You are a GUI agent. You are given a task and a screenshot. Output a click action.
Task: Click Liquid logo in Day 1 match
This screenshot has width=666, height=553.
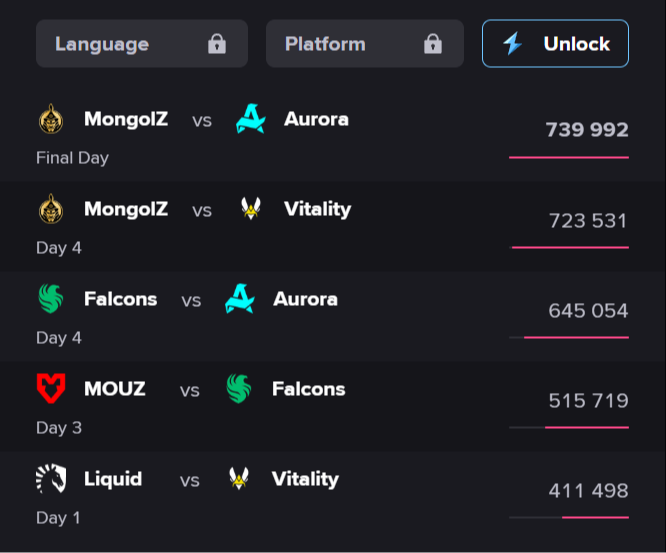(50, 479)
